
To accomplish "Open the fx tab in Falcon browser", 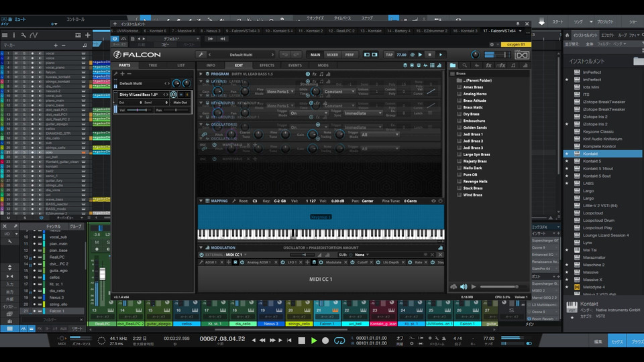I will coord(489,65).
